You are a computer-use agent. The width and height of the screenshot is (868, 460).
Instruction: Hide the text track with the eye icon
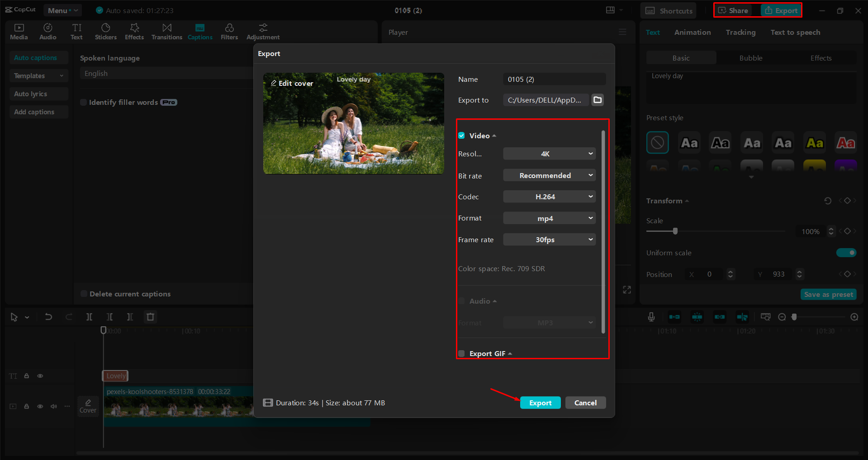[x=40, y=376]
